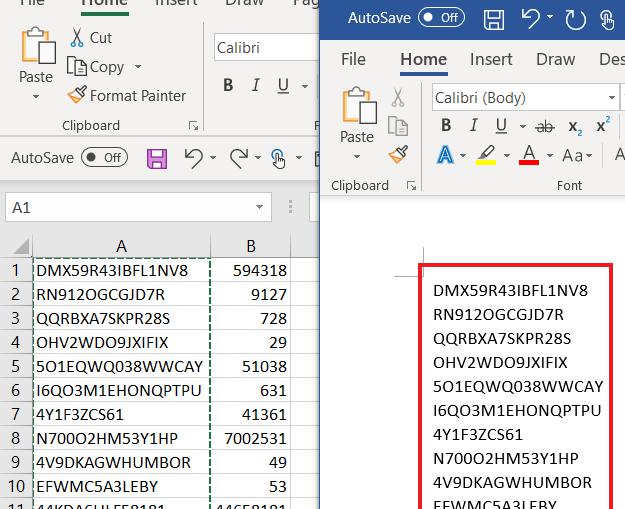625x509 pixels.
Task: Apply Italic in Excel ribbon
Action: coord(256,85)
